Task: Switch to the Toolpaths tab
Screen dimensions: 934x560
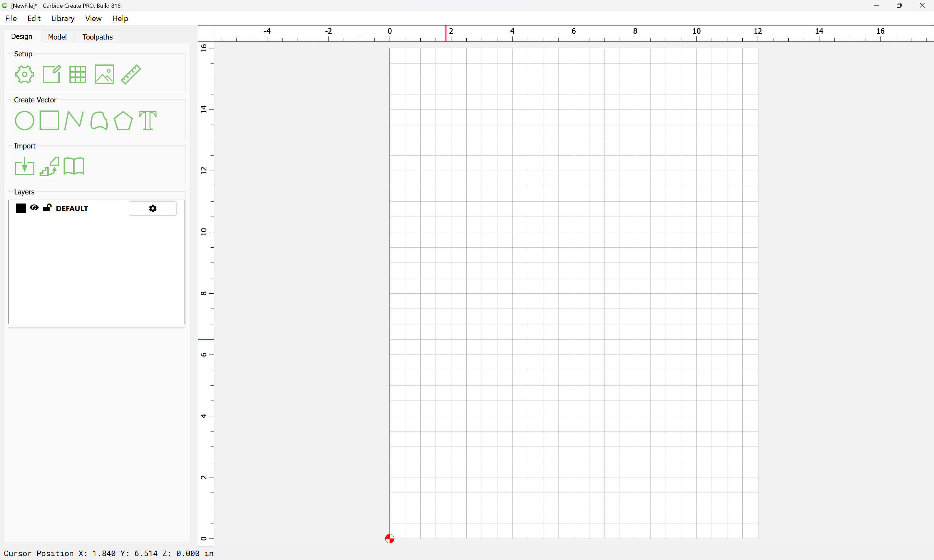Action: click(97, 37)
